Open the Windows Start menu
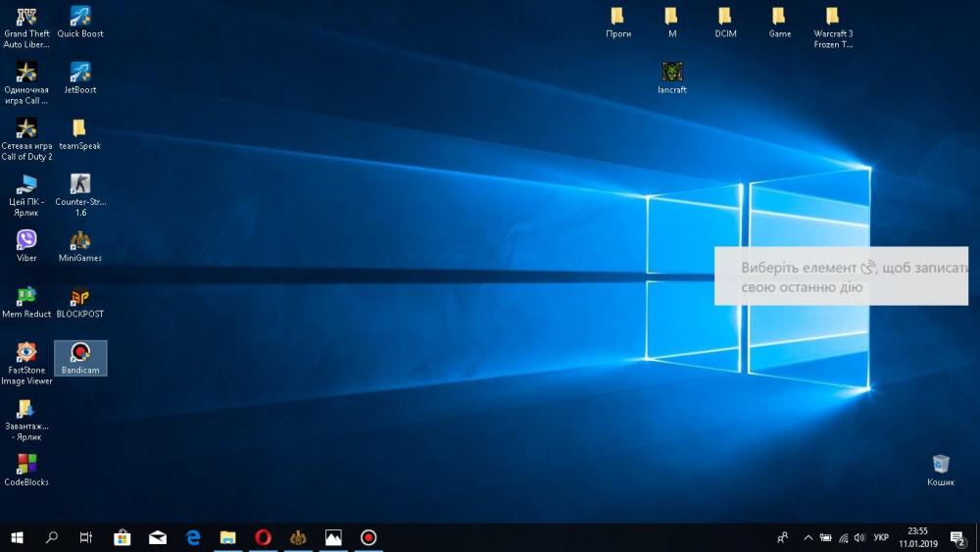Image resolution: width=980 pixels, height=552 pixels. [x=17, y=537]
